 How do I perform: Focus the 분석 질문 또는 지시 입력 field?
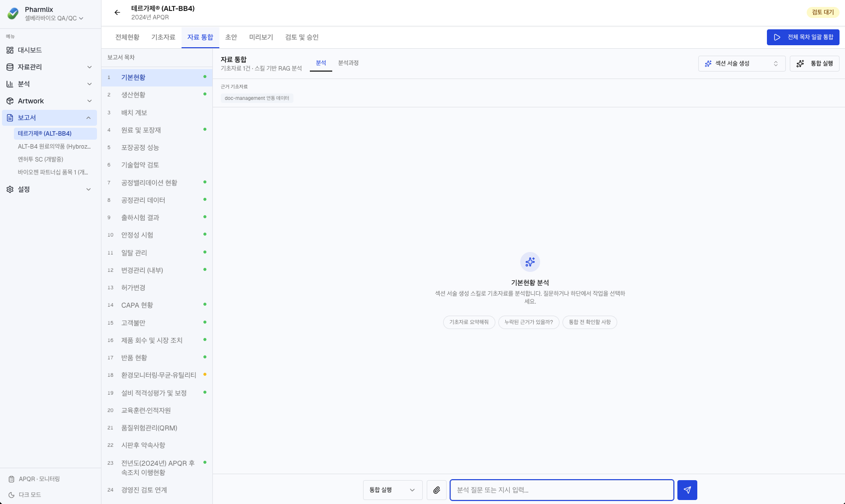[x=562, y=490]
